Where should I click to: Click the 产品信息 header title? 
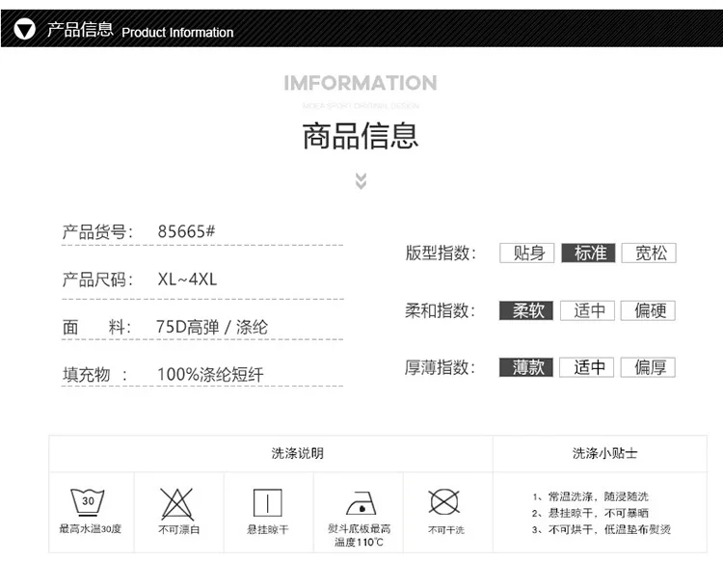click(x=80, y=30)
